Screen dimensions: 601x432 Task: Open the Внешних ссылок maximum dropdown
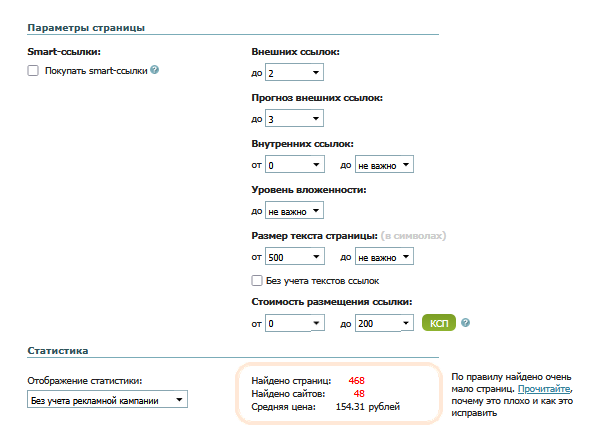pyautogui.click(x=294, y=72)
